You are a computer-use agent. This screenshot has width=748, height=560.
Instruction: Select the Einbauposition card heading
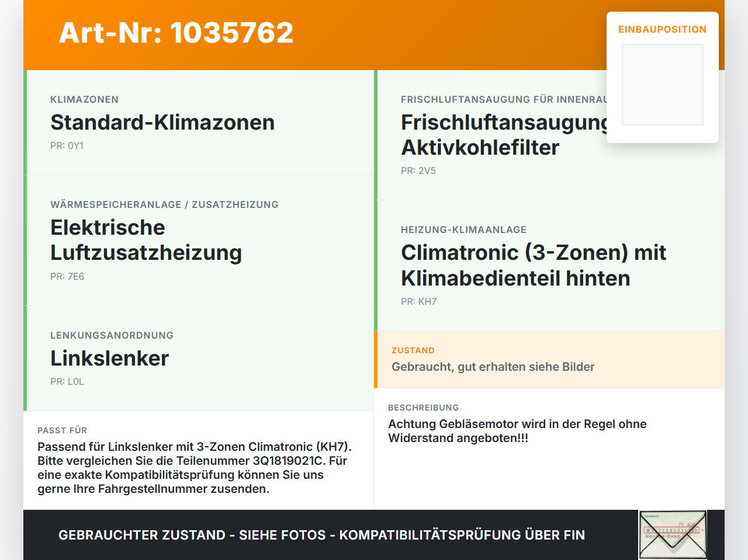point(663,29)
